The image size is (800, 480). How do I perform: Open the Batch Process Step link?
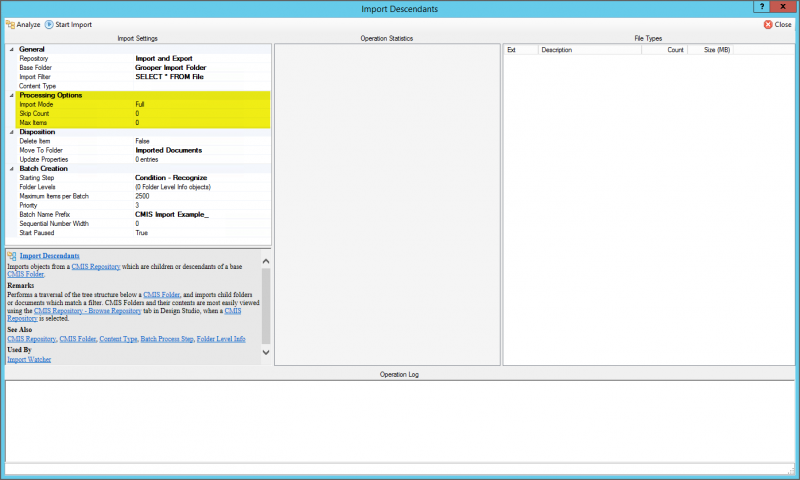pos(167,339)
